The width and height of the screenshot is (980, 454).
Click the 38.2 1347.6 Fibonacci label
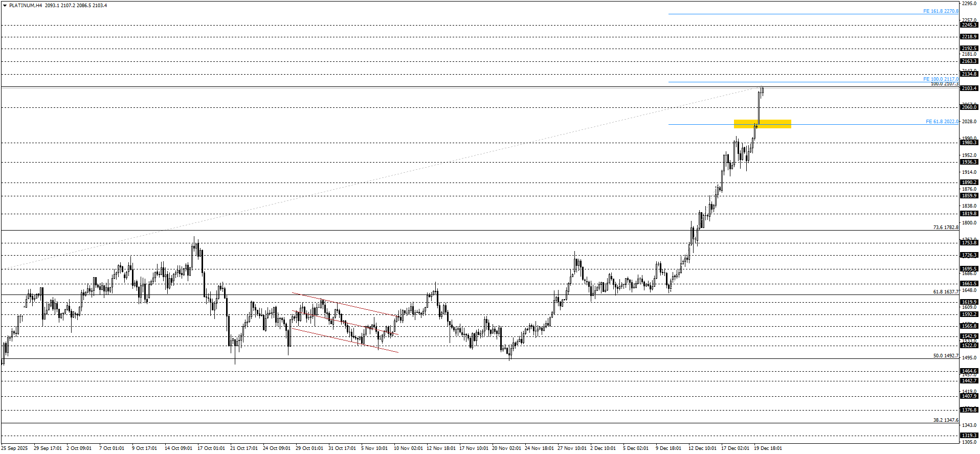[x=945, y=420]
